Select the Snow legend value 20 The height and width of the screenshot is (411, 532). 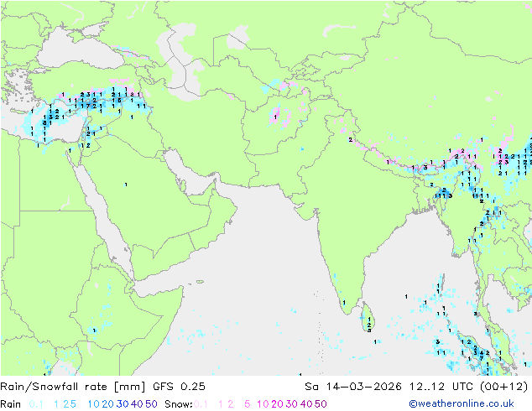coord(277,404)
